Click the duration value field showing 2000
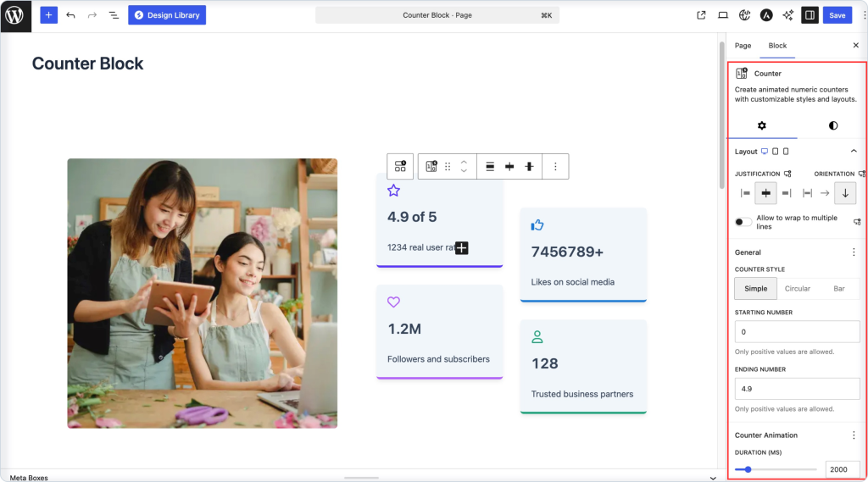This screenshot has height=482, width=868. tap(842, 469)
